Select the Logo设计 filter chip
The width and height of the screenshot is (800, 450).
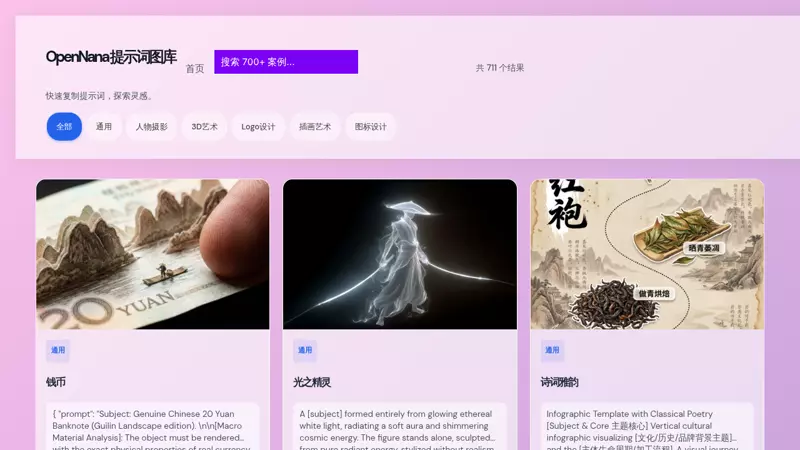(x=258, y=127)
